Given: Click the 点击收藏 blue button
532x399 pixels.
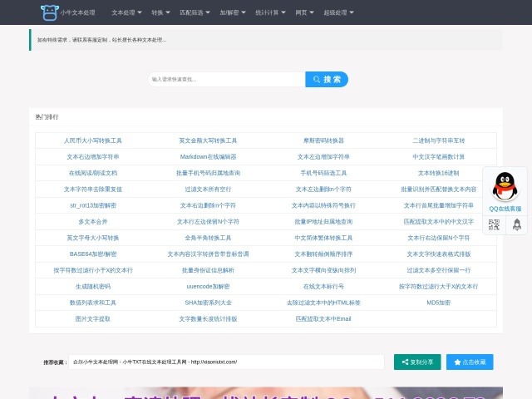Looking at the screenshot, I should tap(470, 362).
